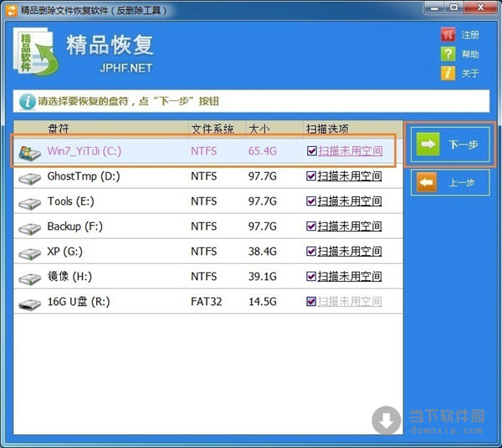This screenshot has height=448, width=502.
Task: Click the title bar application icon
Action: tap(12, 11)
